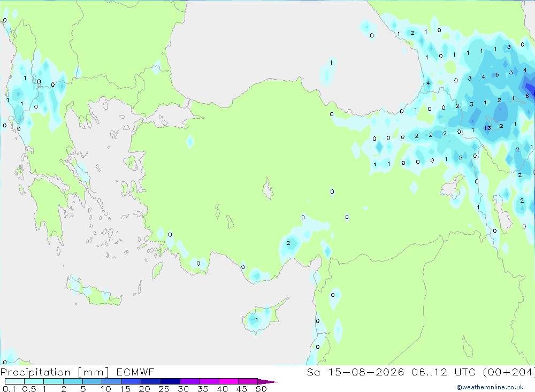Click the "45" legend scale label
This screenshot has height=392, width=535.
[242, 389]
